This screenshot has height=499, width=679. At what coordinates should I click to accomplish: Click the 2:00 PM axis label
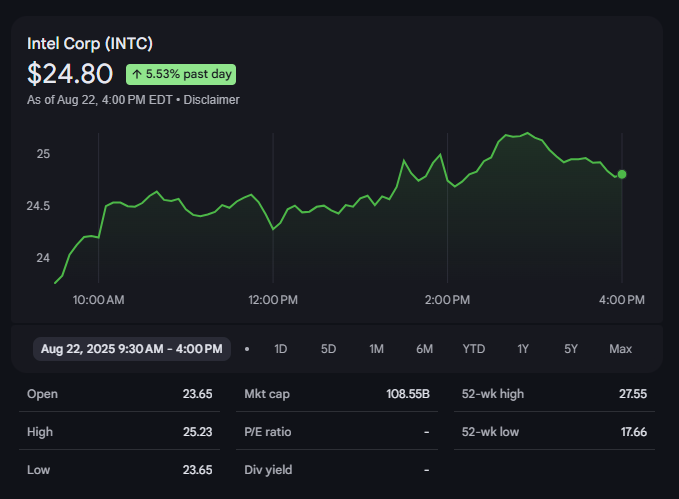[447, 300]
